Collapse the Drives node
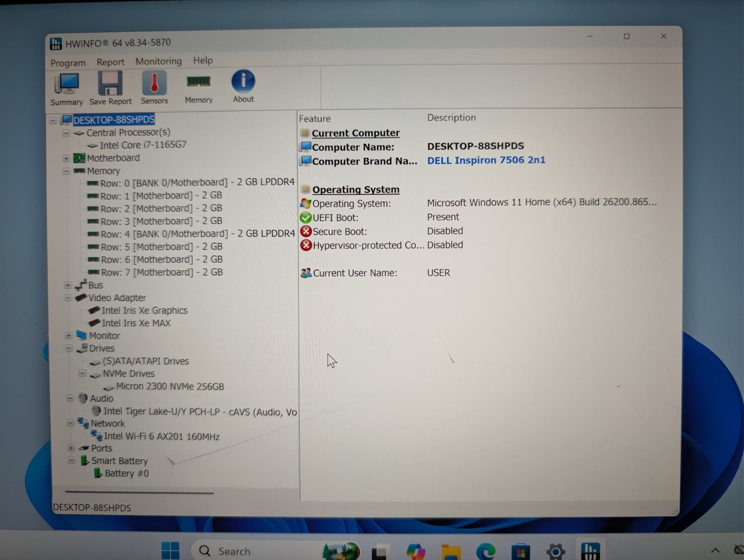 69,348
